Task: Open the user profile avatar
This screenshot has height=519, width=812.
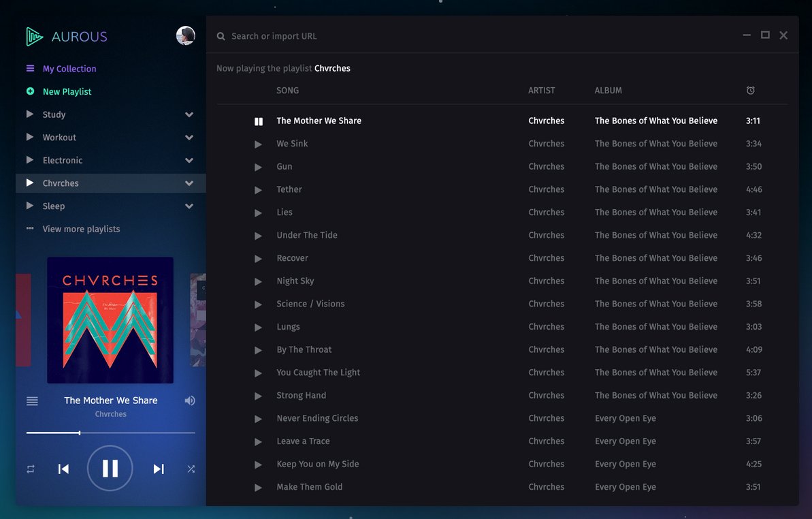Action: [x=185, y=35]
